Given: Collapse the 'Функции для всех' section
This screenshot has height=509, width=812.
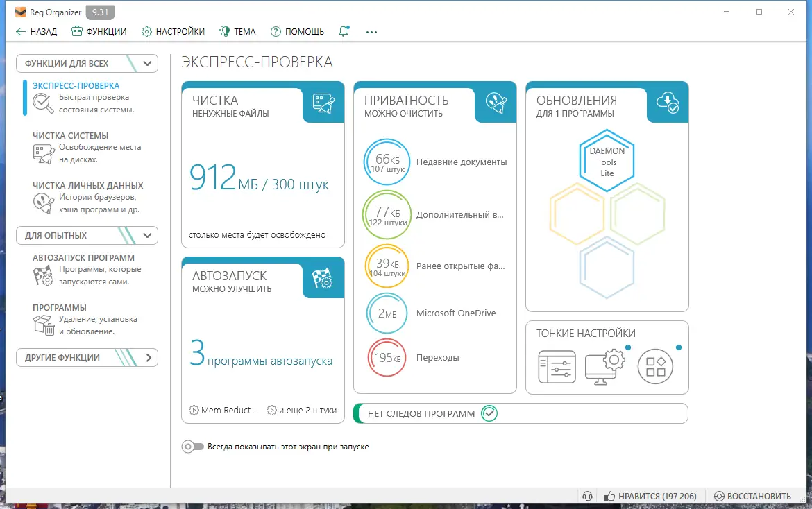Looking at the screenshot, I should 146,63.
